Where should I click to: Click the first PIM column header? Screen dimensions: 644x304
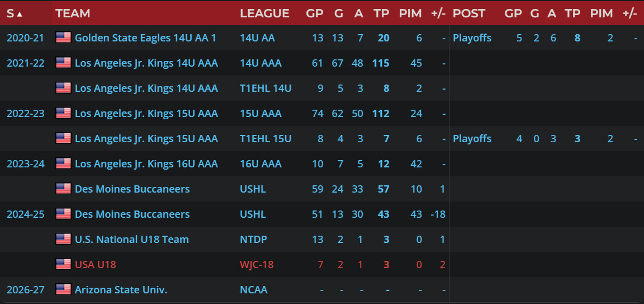pos(410,13)
